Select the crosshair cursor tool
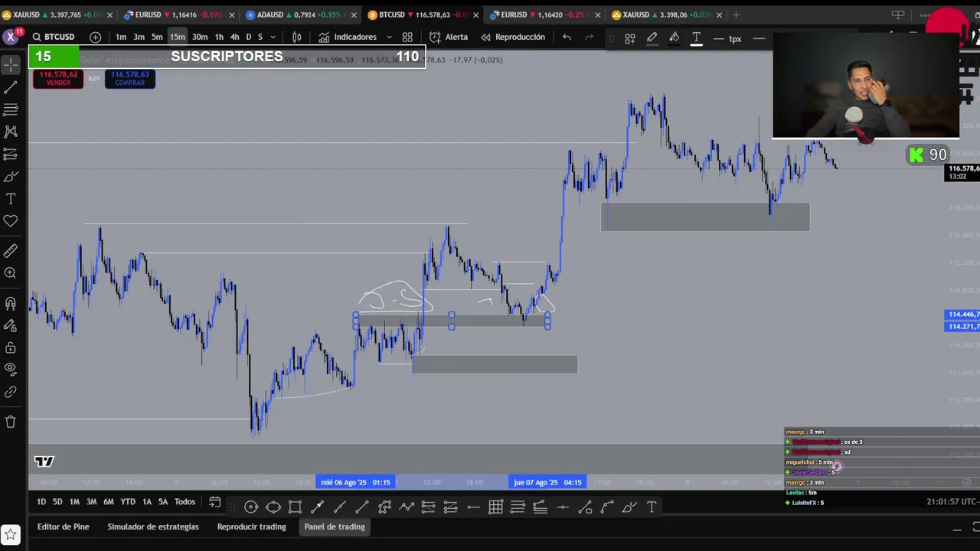The height and width of the screenshot is (551, 980). [11, 65]
